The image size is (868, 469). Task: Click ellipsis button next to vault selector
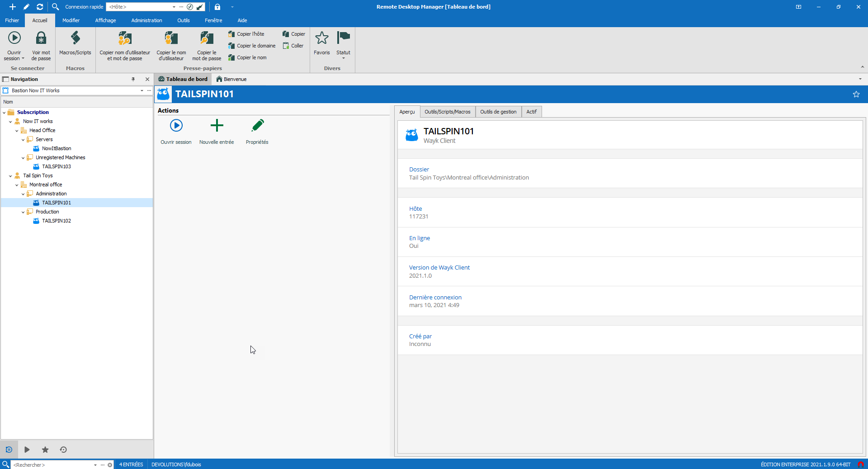(149, 90)
